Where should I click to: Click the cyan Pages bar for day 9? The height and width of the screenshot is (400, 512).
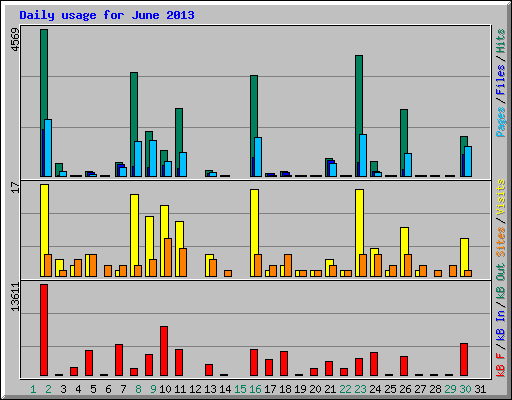click(x=153, y=158)
